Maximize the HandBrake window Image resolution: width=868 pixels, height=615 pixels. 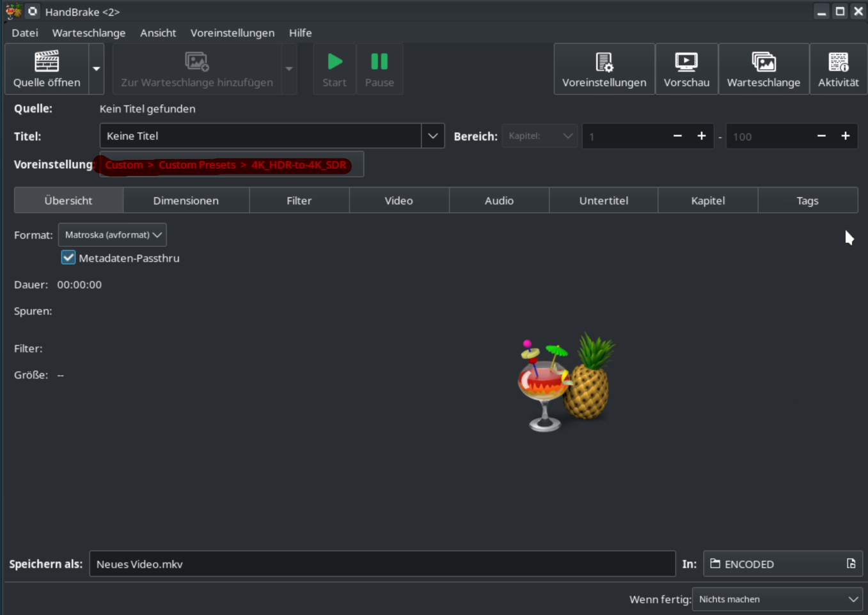[840, 12]
